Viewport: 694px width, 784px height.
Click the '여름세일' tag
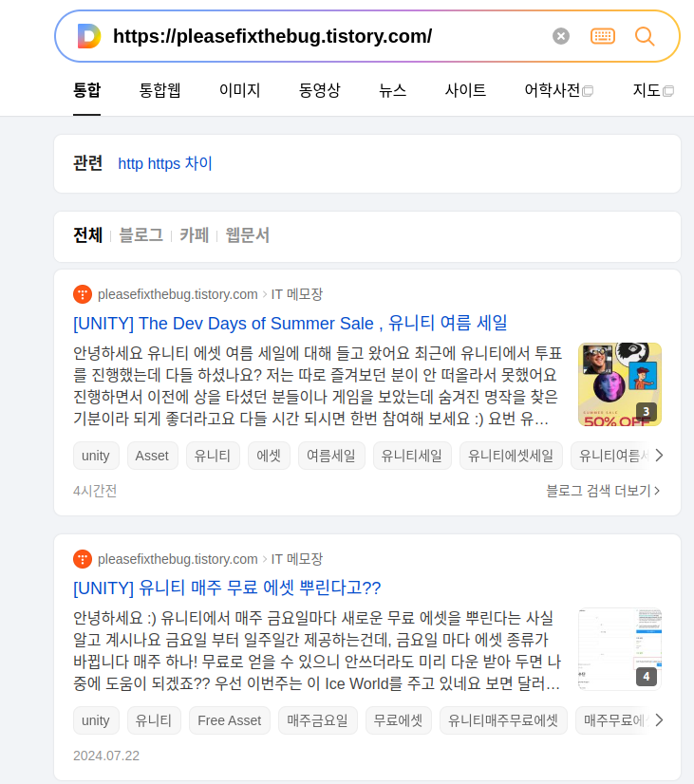(x=331, y=456)
